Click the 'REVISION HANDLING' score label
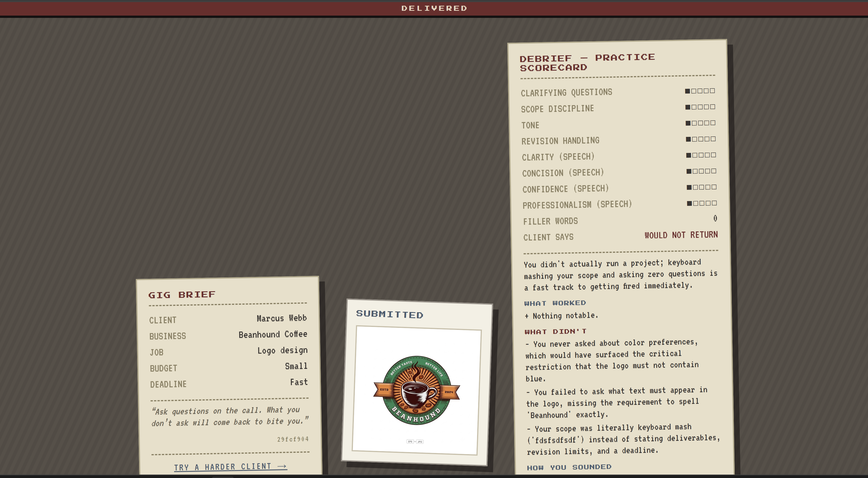The height and width of the screenshot is (478, 868). click(560, 141)
